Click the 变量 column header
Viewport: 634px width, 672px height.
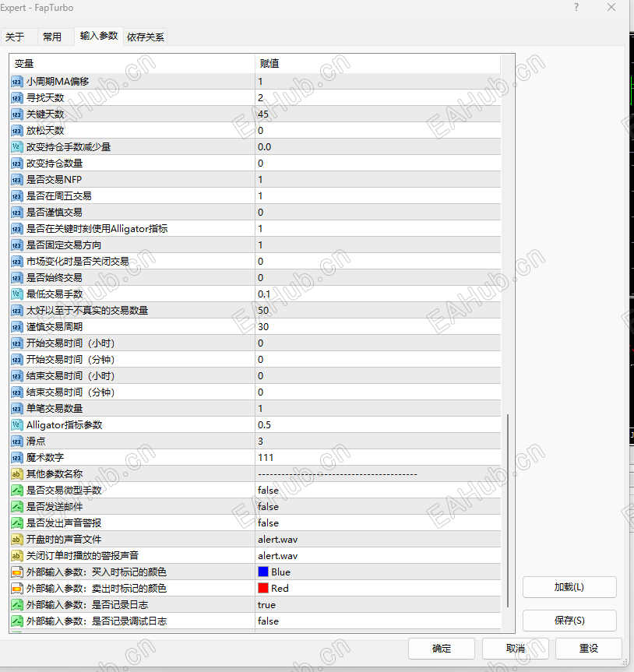132,63
